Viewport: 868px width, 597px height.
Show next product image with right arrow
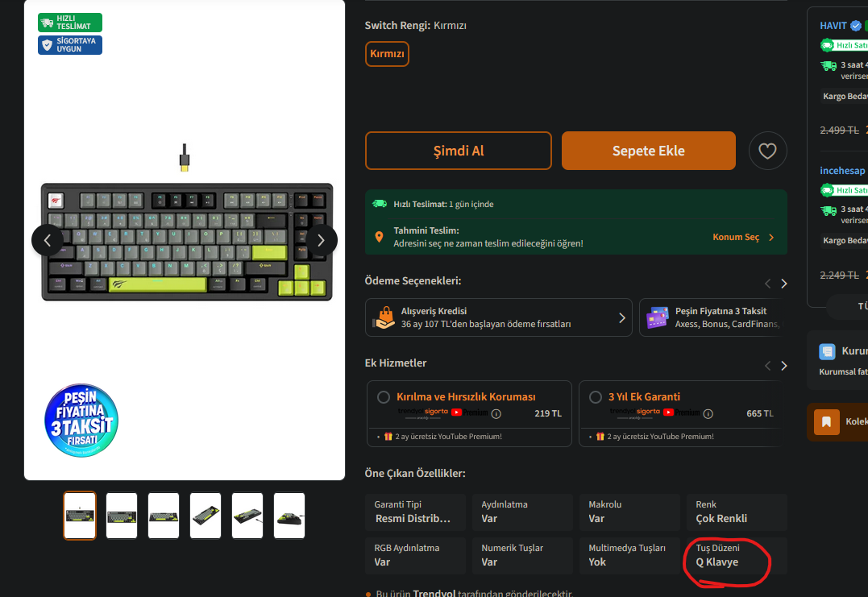click(321, 240)
